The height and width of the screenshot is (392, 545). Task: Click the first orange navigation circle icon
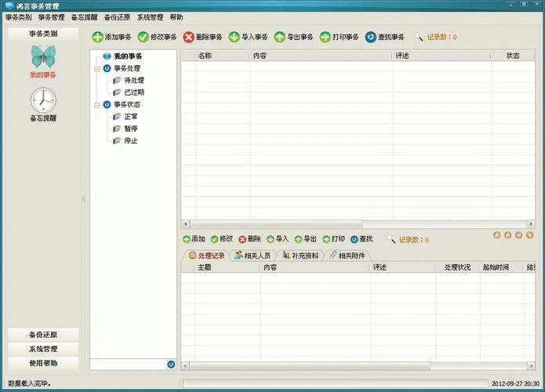coord(496,235)
